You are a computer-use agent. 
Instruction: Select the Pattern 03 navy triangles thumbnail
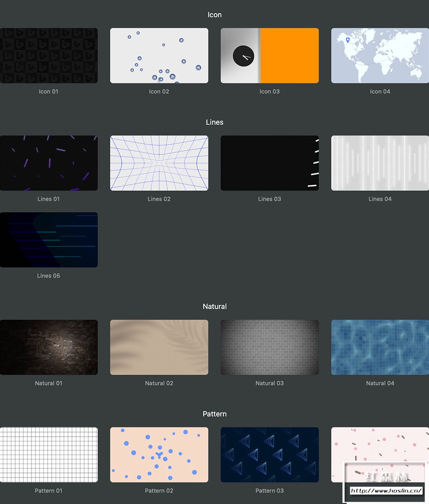[x=270, y=455]
